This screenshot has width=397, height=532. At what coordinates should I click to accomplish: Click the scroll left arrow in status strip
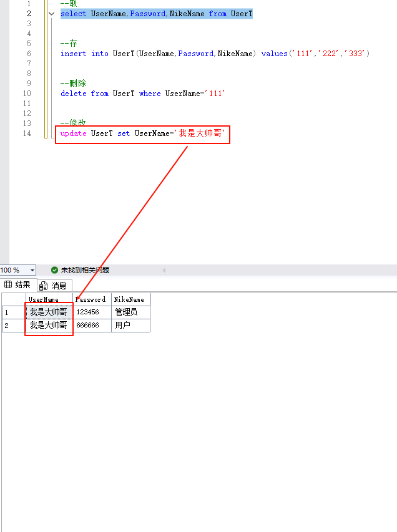click(164, 271)
